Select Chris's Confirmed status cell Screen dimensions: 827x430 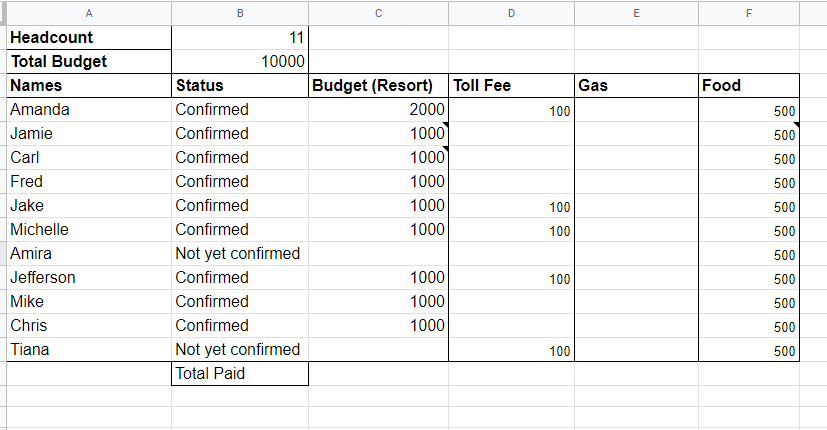240,326
